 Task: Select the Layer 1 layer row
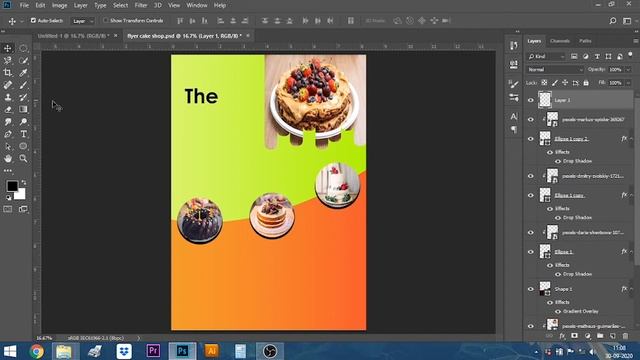tap(580, 100)
